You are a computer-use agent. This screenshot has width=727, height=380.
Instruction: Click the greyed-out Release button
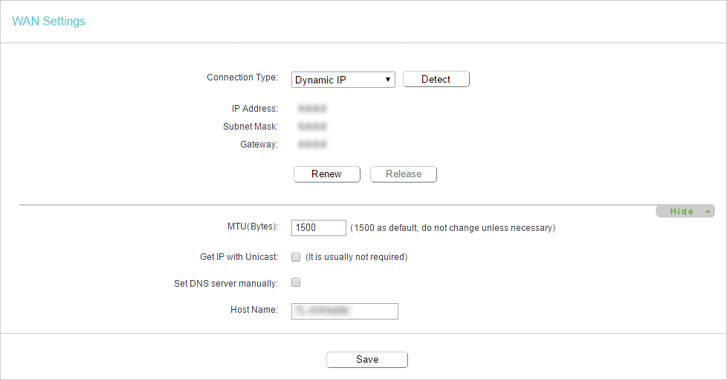point(403,174)
